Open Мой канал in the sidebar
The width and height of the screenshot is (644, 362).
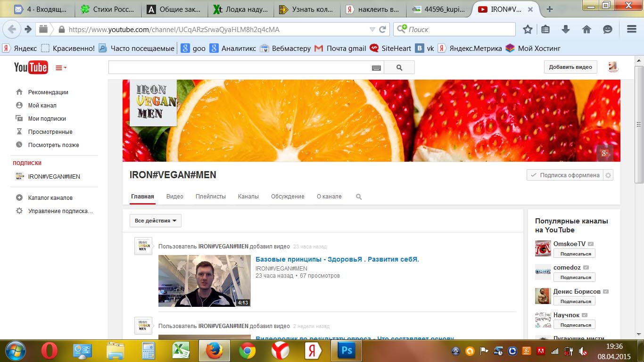click(x=42, y=106)
